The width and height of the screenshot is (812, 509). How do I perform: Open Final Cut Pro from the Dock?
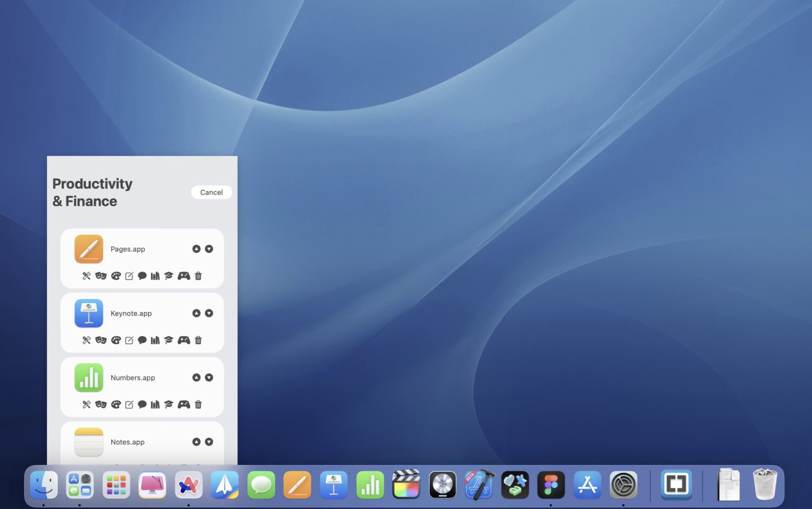pos(406,485)
